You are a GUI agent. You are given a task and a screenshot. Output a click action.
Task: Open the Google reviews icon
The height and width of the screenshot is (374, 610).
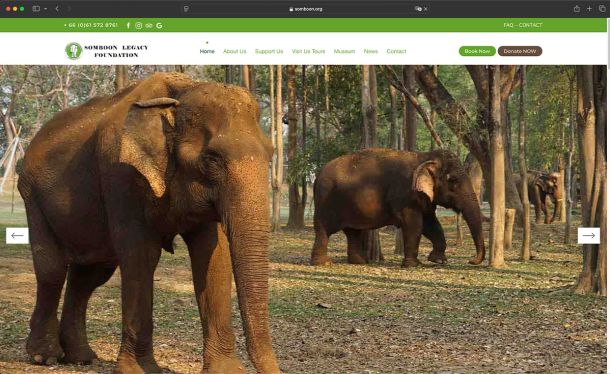pos(159,25)
